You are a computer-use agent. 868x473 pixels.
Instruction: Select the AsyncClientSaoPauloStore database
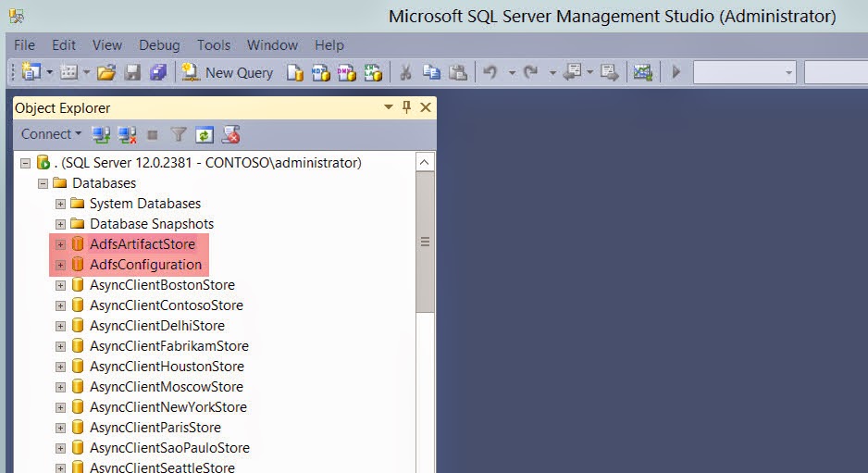pyautogui.click(x=169, y=448)
